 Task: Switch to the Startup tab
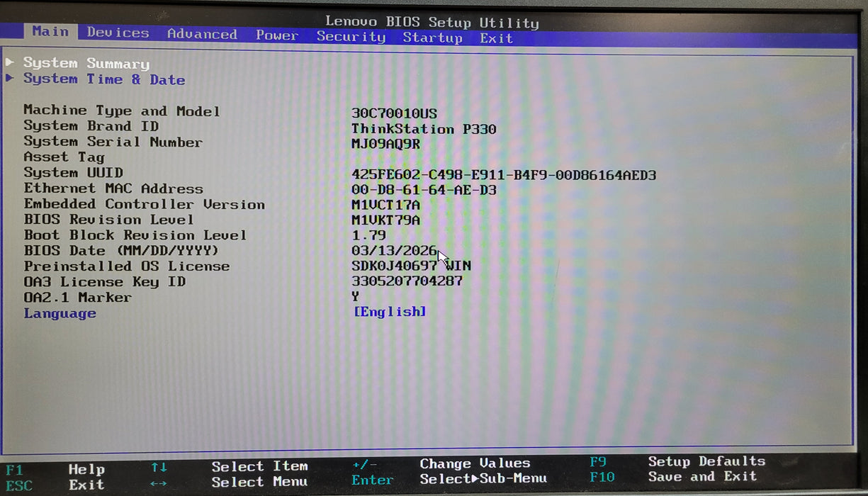coord(432,38)
